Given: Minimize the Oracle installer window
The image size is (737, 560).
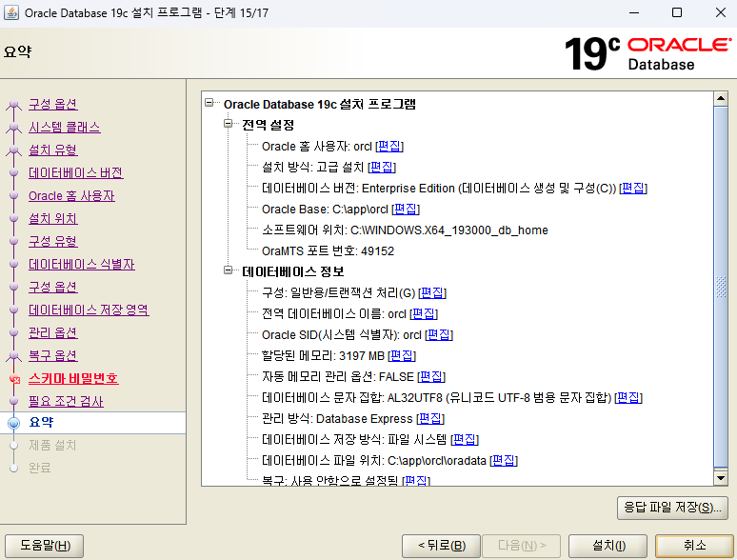Looking at the screenshot, I should [634, 12].
